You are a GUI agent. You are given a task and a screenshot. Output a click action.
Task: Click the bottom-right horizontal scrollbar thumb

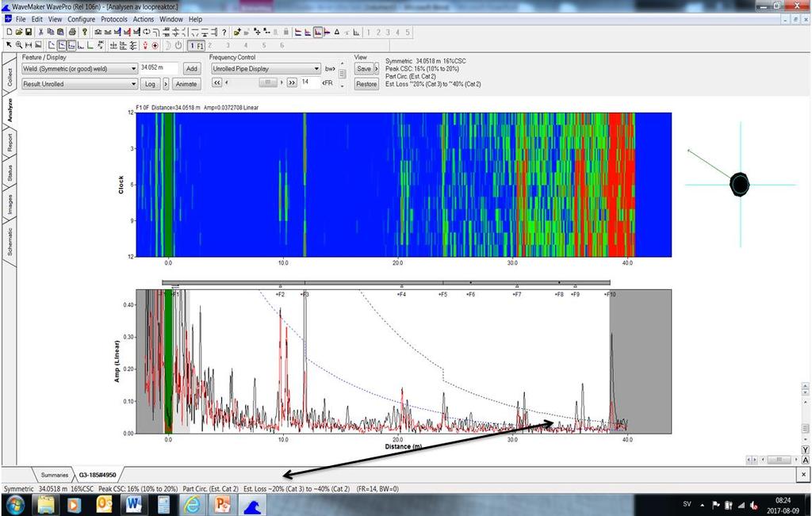click(x=779, y=460)
